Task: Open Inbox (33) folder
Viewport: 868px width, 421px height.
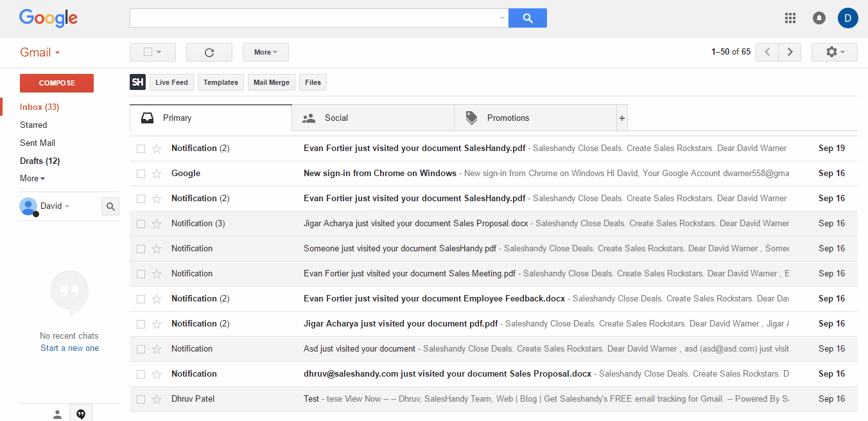Action: [40, 107]
